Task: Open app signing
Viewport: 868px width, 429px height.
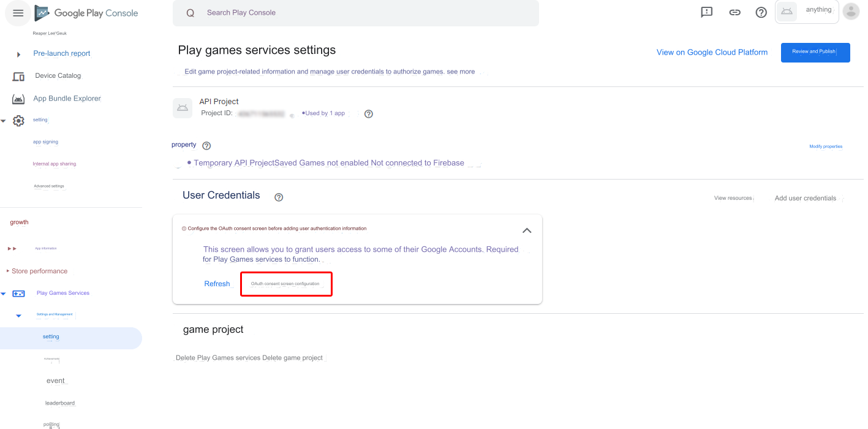Action: click(45, 142)
